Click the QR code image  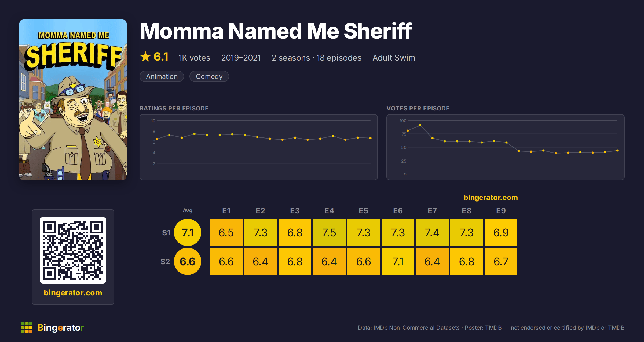pos(73,250)
